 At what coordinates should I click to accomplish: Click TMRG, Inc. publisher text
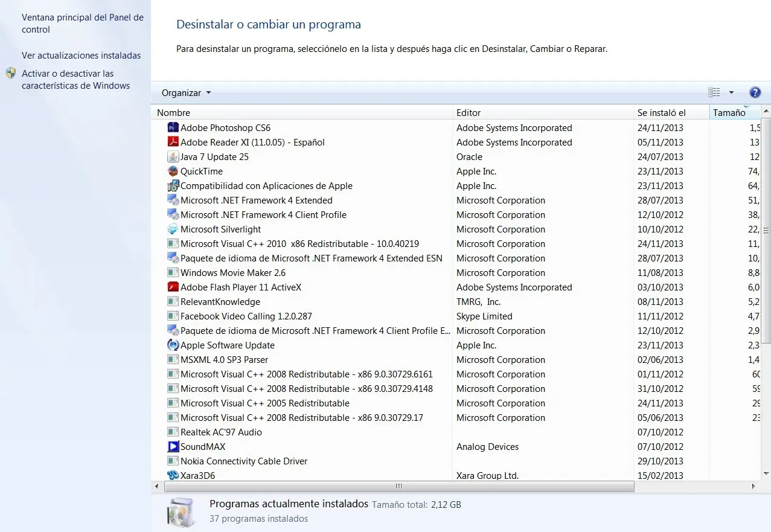(x=478, y=302)
